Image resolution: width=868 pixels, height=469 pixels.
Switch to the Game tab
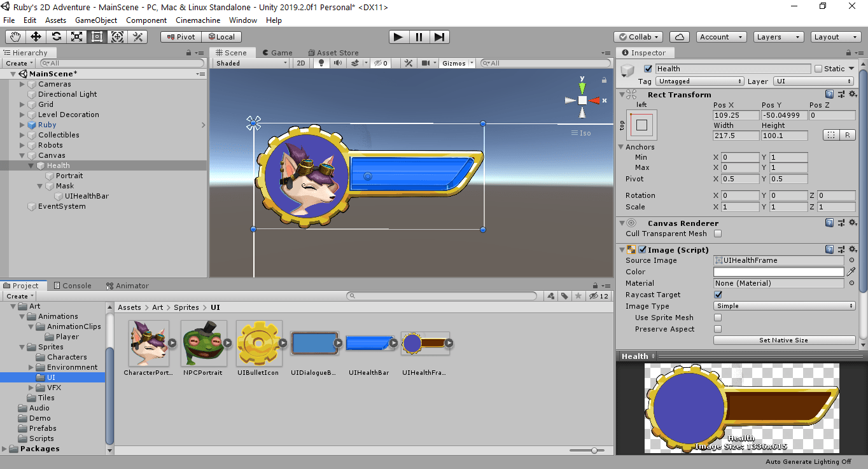pyautogui.click(x=277, y=53)
